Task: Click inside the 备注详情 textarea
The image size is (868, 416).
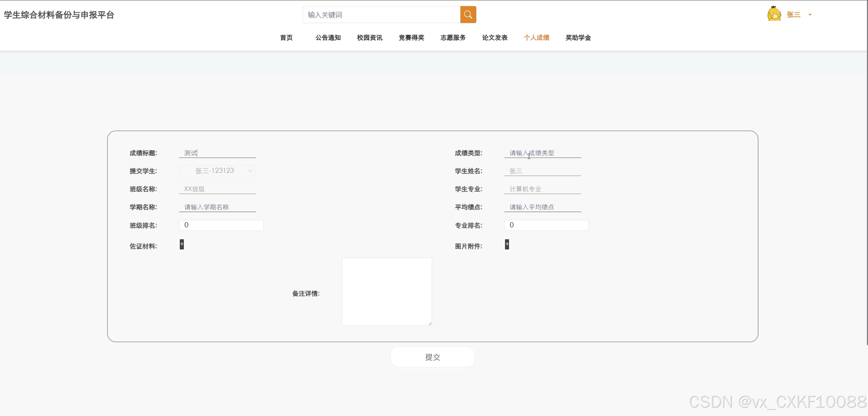Action: pyautogui.click(x=387, y=291)
